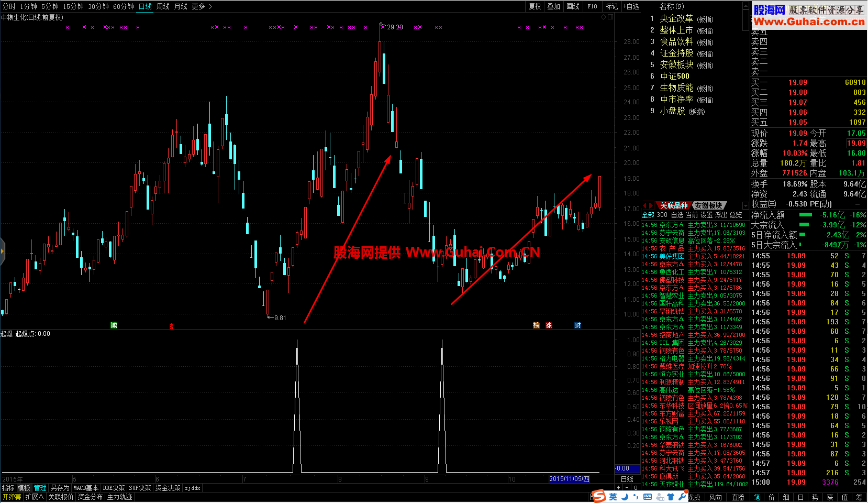Select 食品饮料 in the sector list
868x503 pixels.
pyautogui.click(x=676, y=42)
